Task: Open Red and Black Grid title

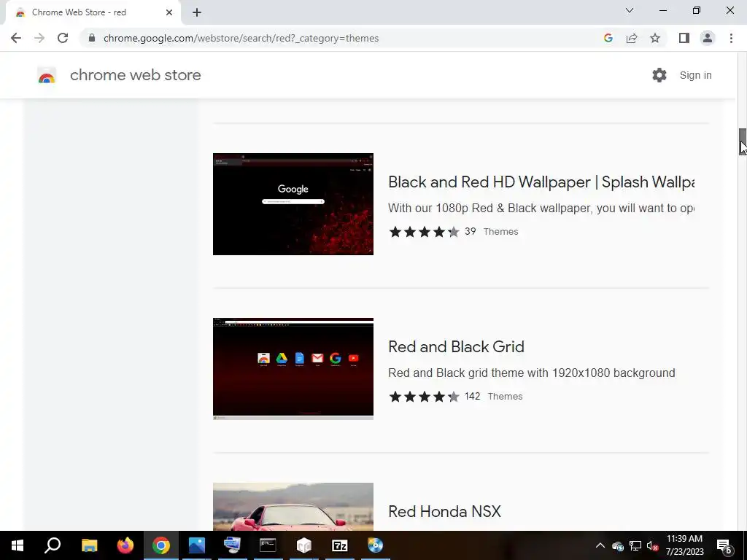Action: click(456, 346)
